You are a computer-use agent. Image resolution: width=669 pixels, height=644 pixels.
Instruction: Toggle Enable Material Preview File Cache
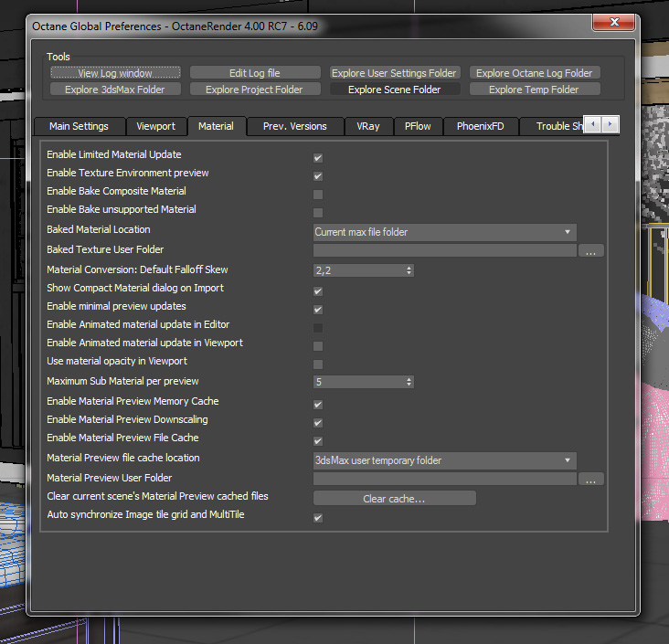coord(318,441)
